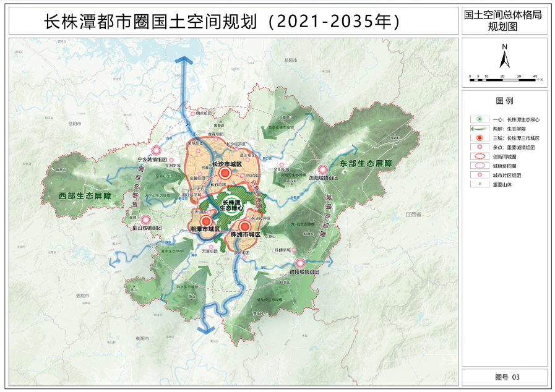Select the 长株潭生态绿心 center circle
Image resolution: width=555 pixels, height=392 pixels.
pyautogui.click(x=231, y=205)
